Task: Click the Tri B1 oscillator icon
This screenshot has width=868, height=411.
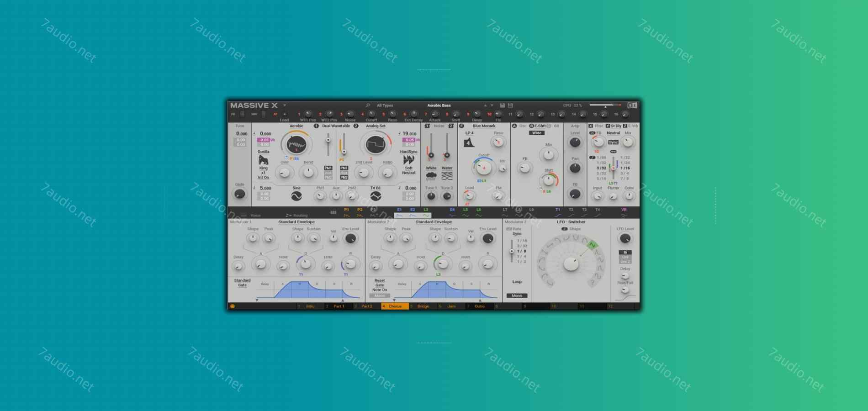Action: coord(376,196)
